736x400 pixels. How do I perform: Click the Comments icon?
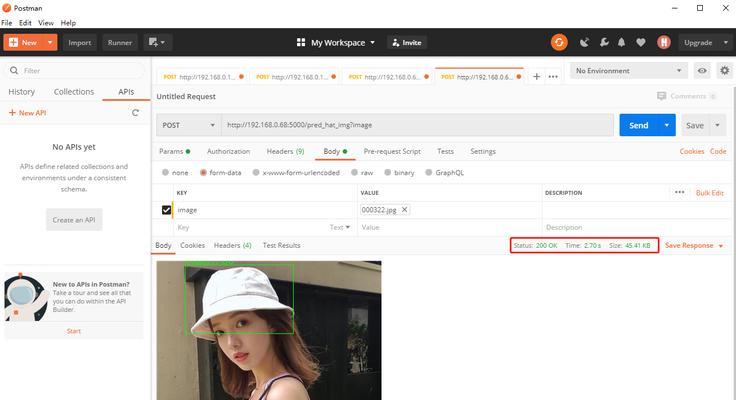(661, 96)
